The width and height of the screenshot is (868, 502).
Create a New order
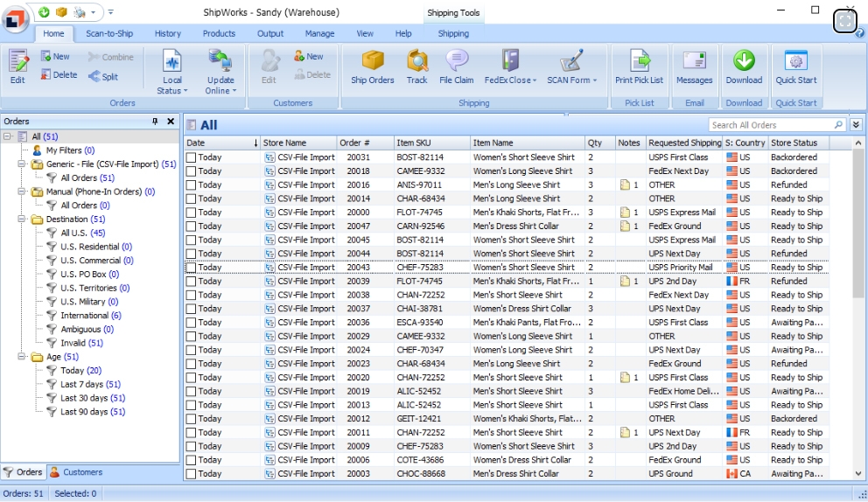click(55, 57)
